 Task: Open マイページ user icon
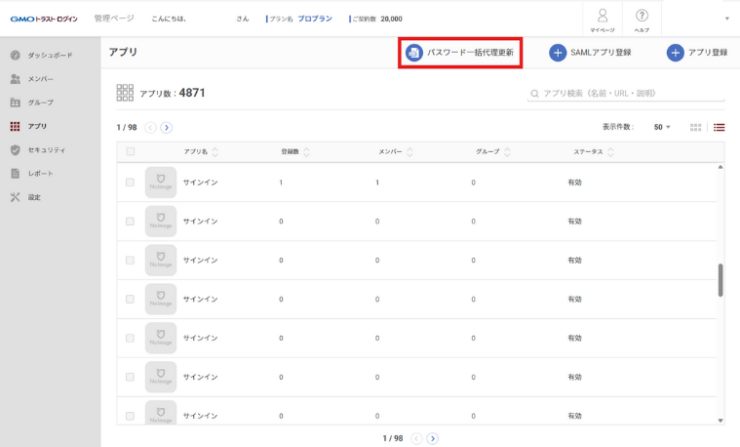[602, 16]
